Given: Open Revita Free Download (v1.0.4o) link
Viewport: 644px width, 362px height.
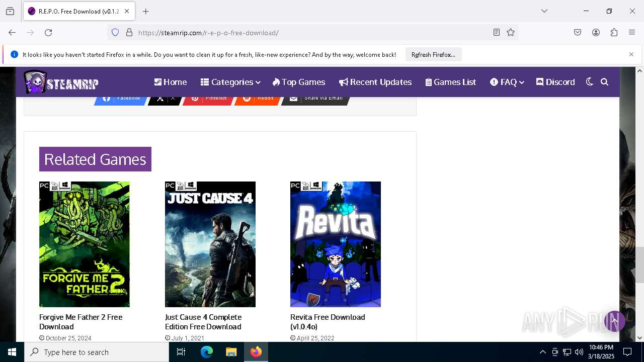Looking at the screenshot, I should [x=328, y=322].
